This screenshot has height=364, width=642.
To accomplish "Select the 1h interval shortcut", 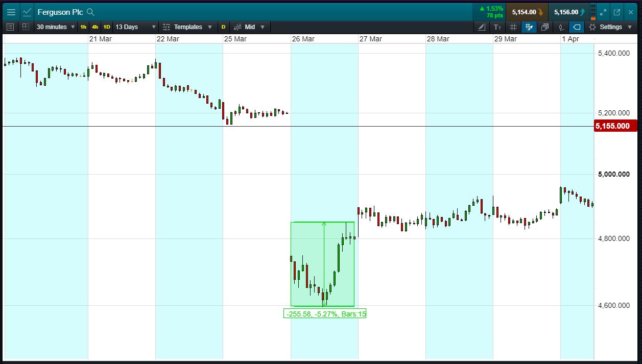I will pyautogui.click(x=83, y=27).
